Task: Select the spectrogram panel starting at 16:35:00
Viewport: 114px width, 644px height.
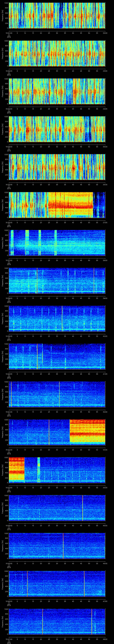Action: click(x=57, y=167)
